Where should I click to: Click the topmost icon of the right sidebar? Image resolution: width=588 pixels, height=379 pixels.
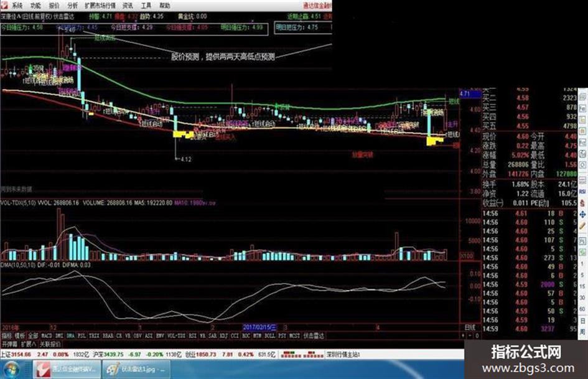click(582, 98)
